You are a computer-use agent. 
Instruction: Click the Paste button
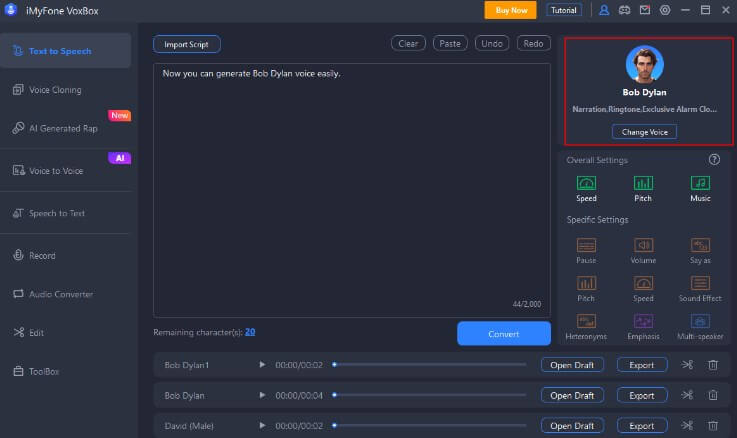pyautogui.click(x=450, y=44)
